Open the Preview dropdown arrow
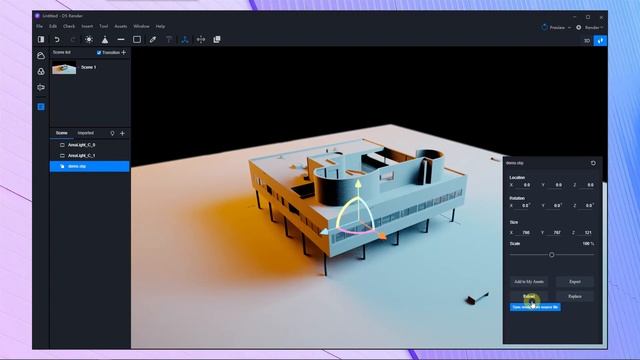This screenshot has width=640, height=360. [569, 28]
